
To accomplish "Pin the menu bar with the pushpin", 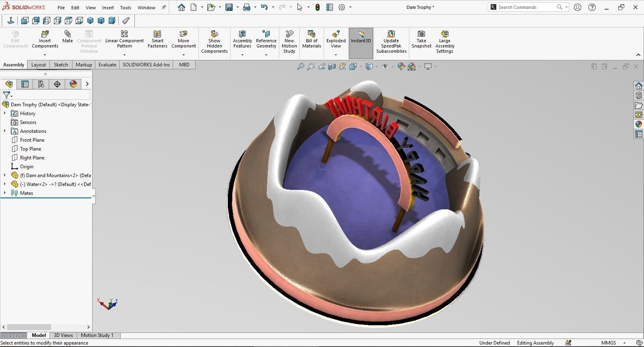I will [164, 7].
